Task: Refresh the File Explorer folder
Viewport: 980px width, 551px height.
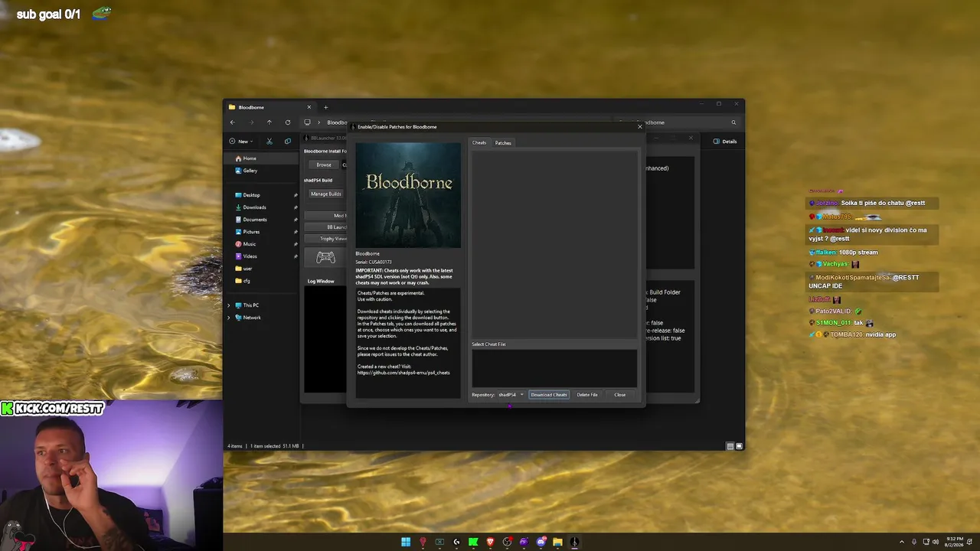Action: (x=288, y=122)
